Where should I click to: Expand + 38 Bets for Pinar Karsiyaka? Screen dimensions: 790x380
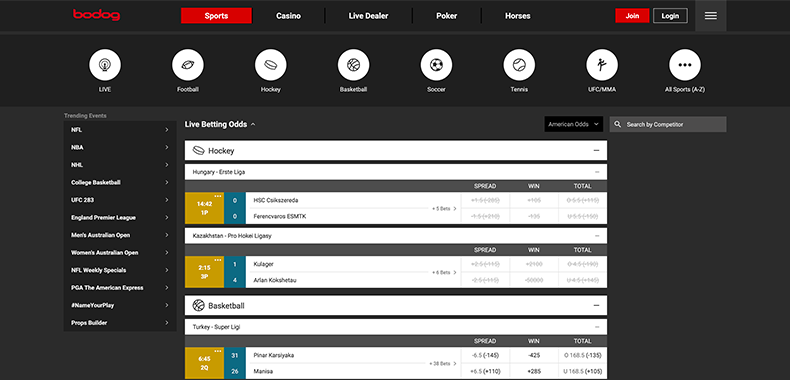(x=443, y=363)
